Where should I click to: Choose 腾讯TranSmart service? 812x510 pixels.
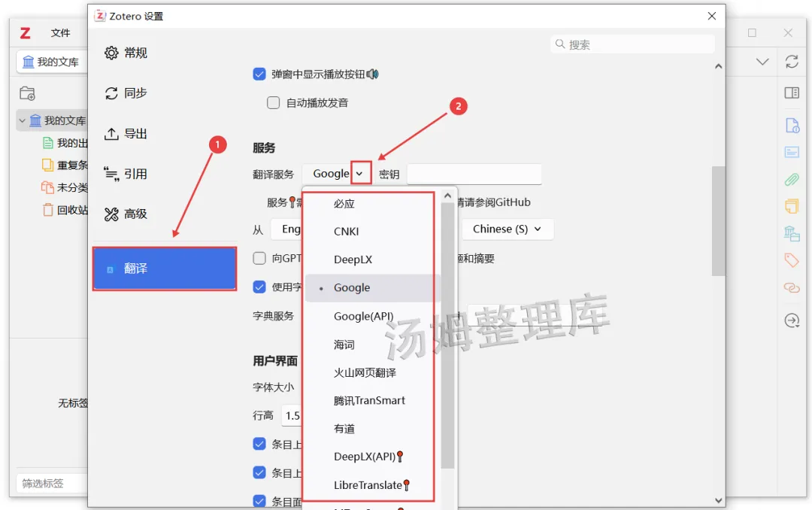[x=368, y=401]
